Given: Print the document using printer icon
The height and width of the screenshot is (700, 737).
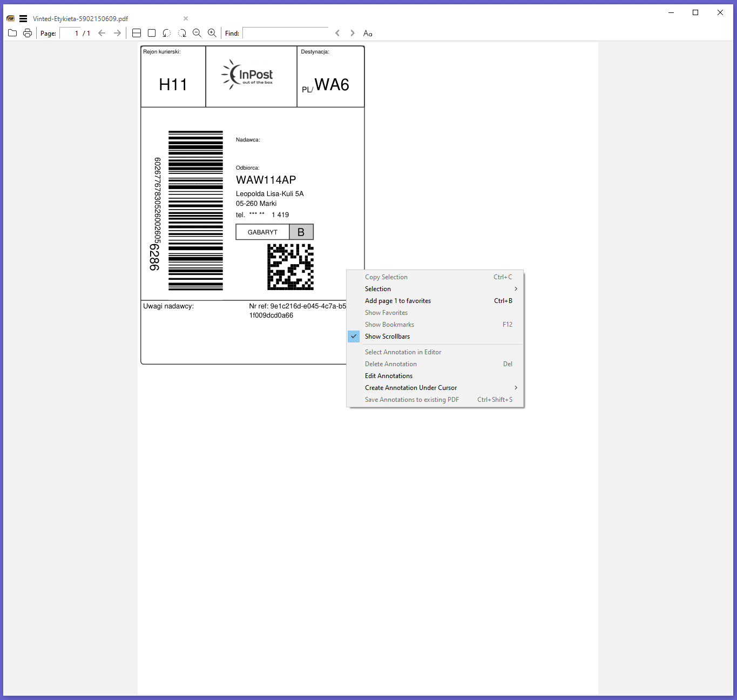Looking at the screenshot, I should pos(28,33).
